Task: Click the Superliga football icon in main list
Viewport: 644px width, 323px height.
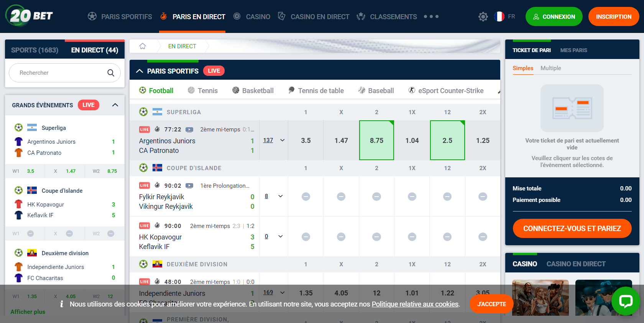Action: [x=143, y=112]
